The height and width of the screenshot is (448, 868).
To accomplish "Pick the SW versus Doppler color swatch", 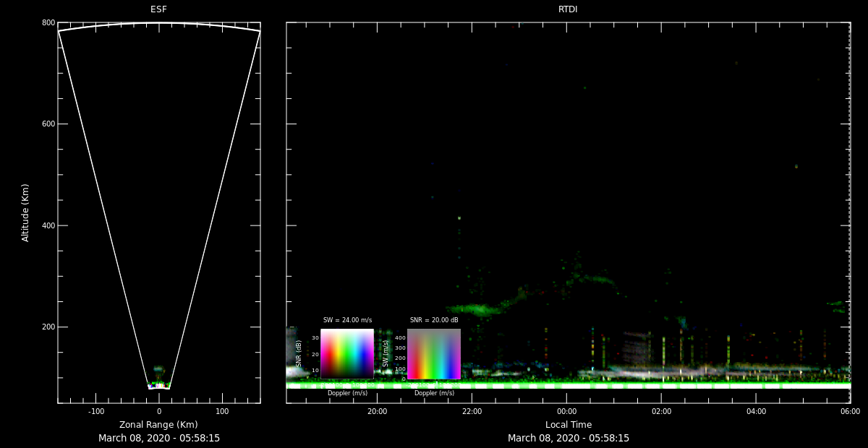I will point(434,354).
